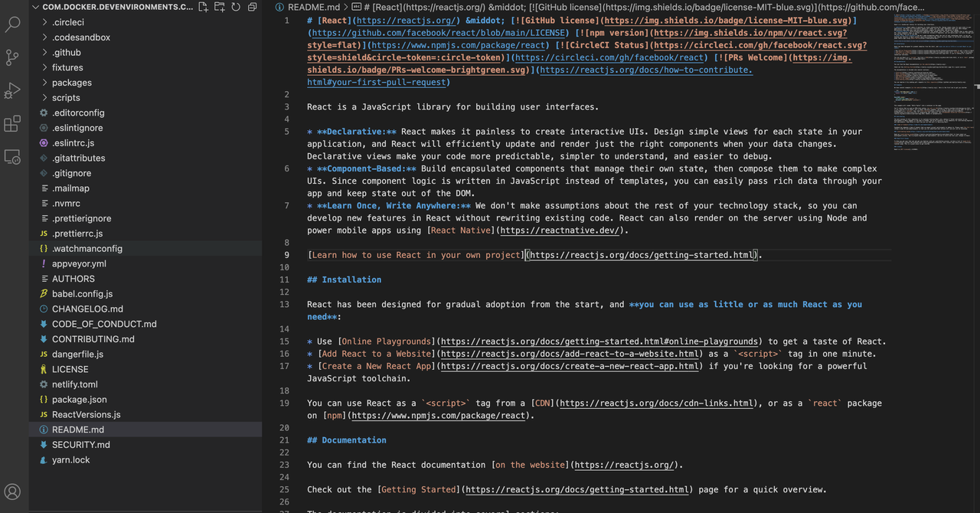
Task: Open the Run and Debug view
Action: [x=13, y=91]
